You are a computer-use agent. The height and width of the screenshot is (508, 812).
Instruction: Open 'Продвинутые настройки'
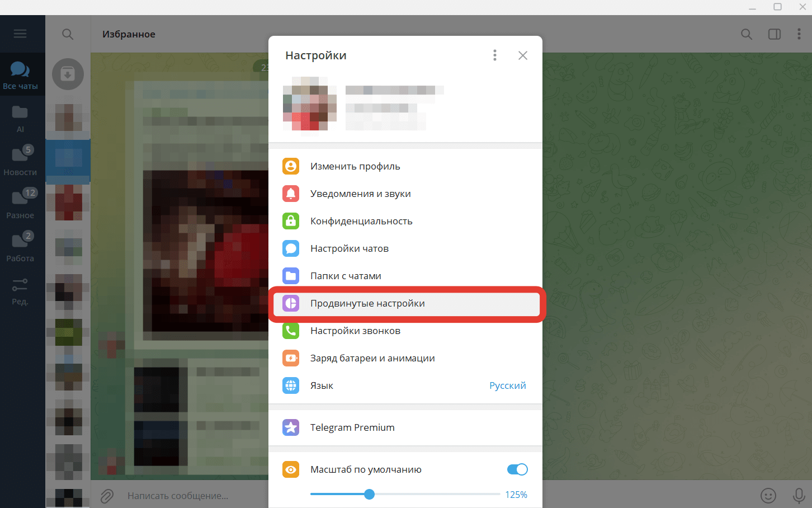[367, 303]
